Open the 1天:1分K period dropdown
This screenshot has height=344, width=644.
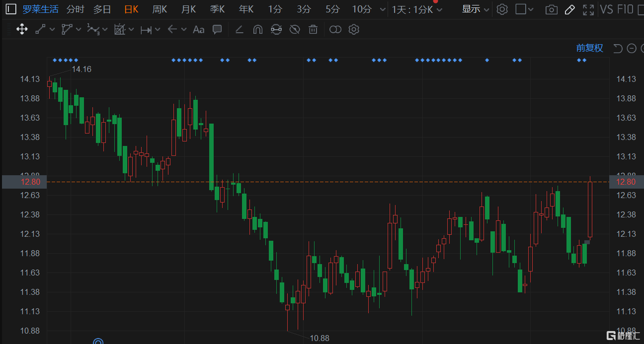416,9
